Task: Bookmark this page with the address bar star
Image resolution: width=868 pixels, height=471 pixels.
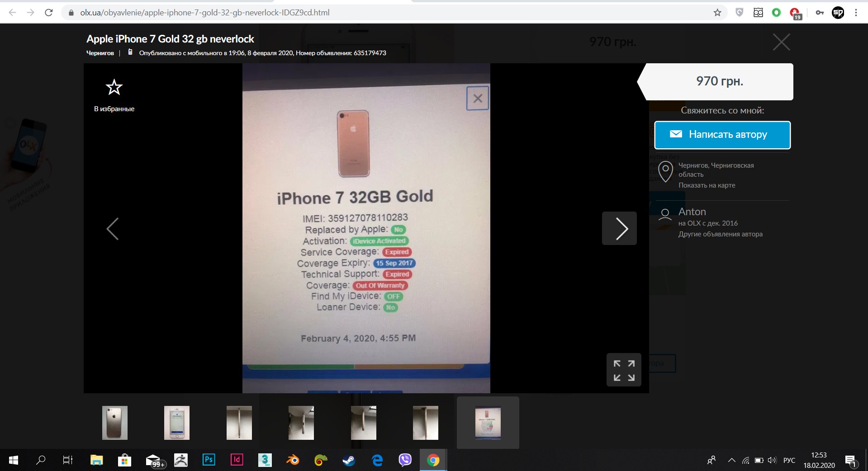Action: [x=717, y=13]
